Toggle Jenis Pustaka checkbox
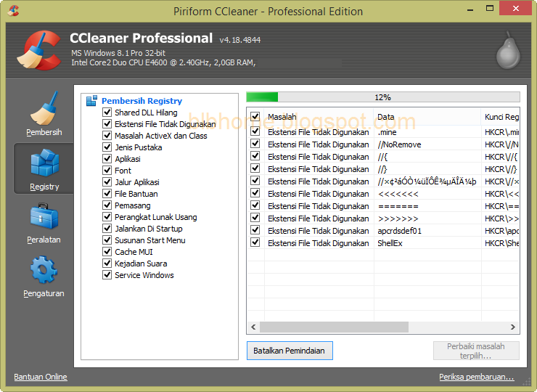 (107, 147)
